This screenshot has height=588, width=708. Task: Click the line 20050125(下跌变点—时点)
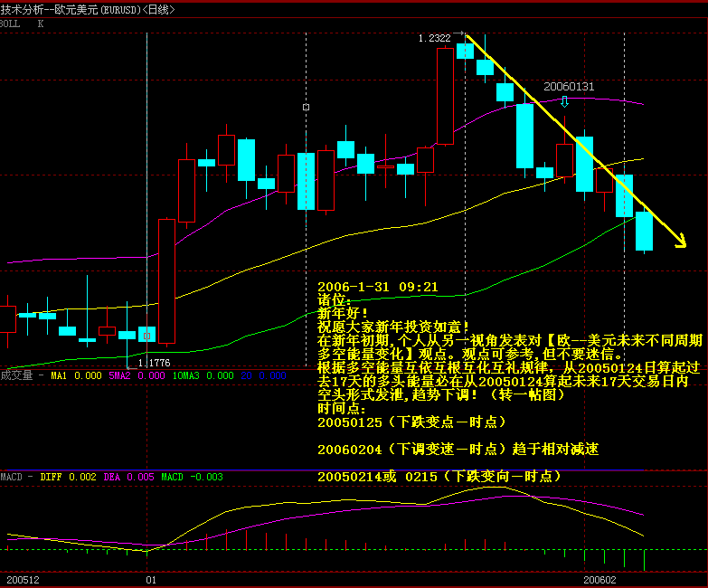411,422
